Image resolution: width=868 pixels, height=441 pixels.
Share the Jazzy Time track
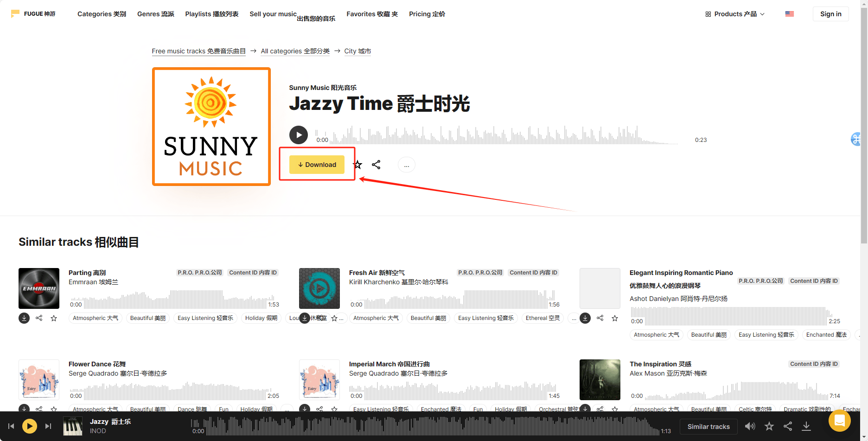[376, 165]
